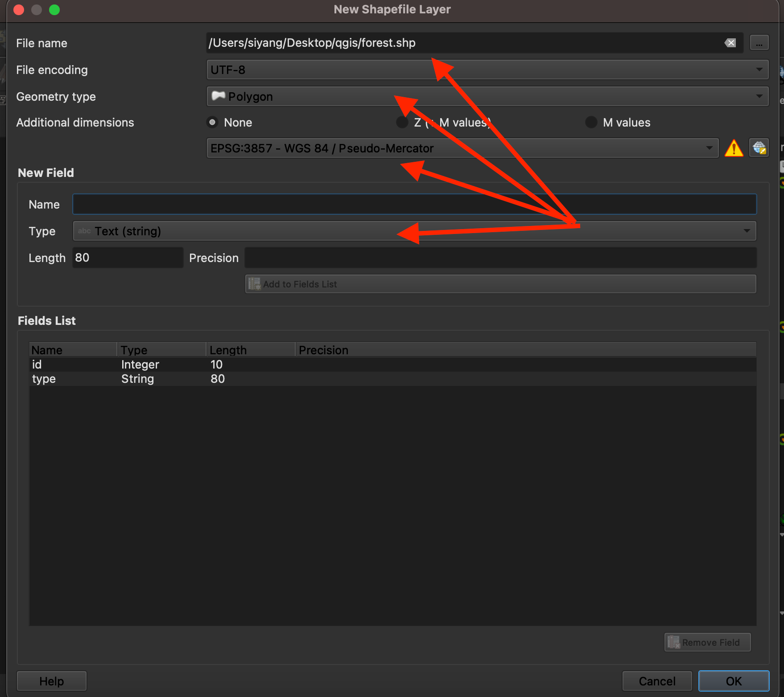
Task: Open the field Type Text (string) dropdown
Action: pos(414,231)
